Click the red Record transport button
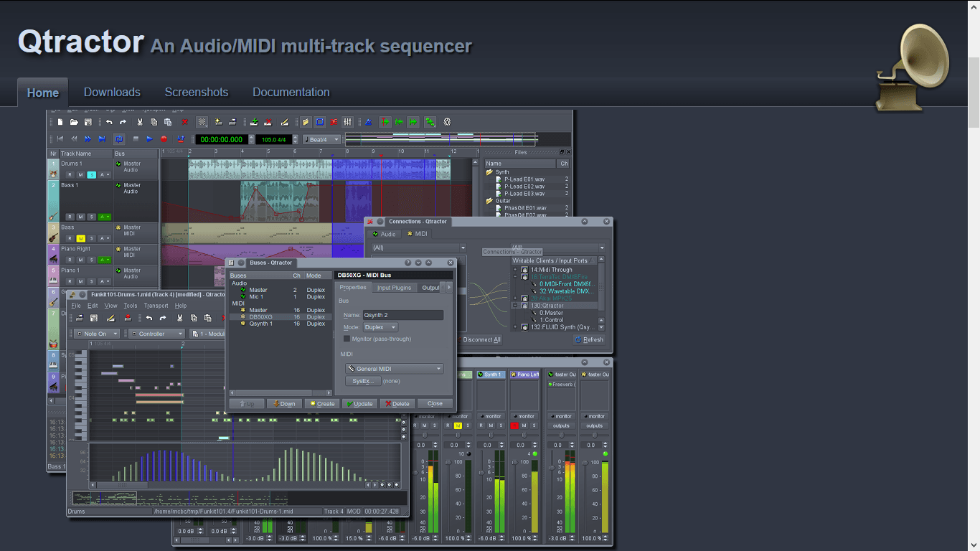This screenshot has width=980, height=551. [x=164, y=139]
